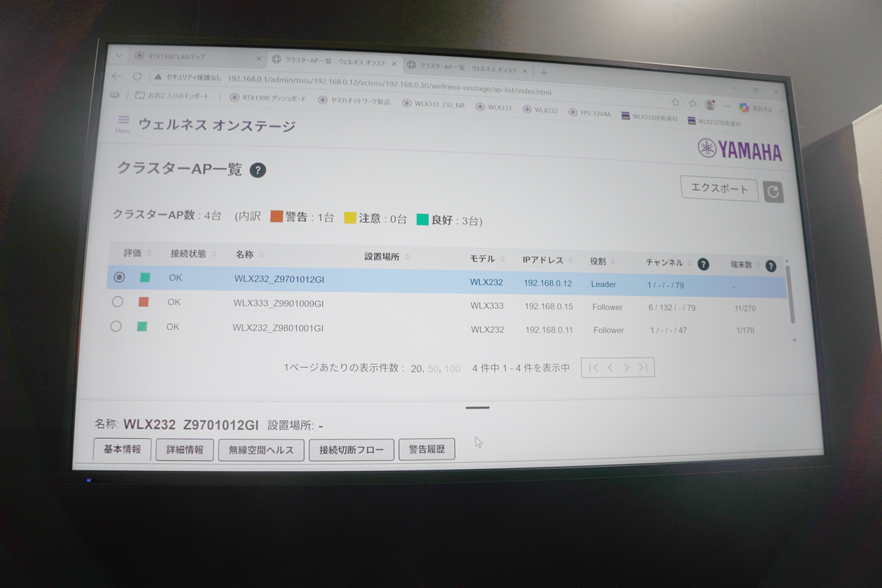Open ヤマハネットワーク製品 bookmark
Image resolution: width=882 pixels, height=588 pixels.
[x=354, y=101]
